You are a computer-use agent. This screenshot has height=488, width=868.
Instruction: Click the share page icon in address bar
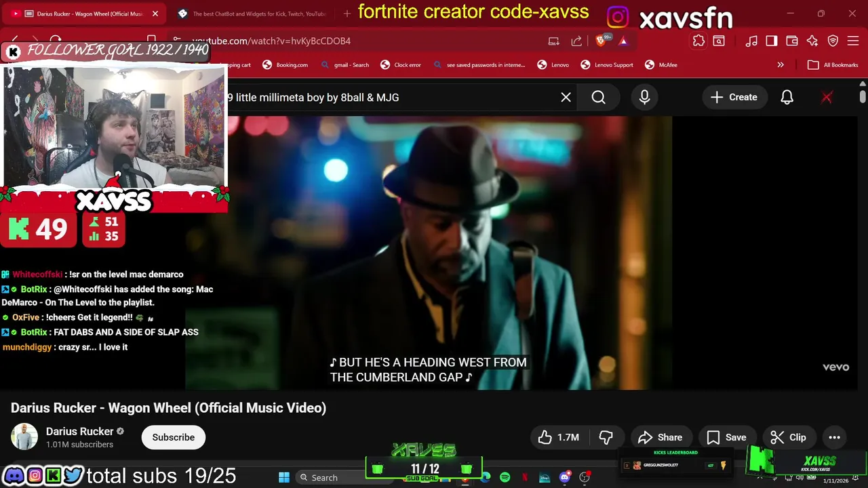(x=576, y=41)
